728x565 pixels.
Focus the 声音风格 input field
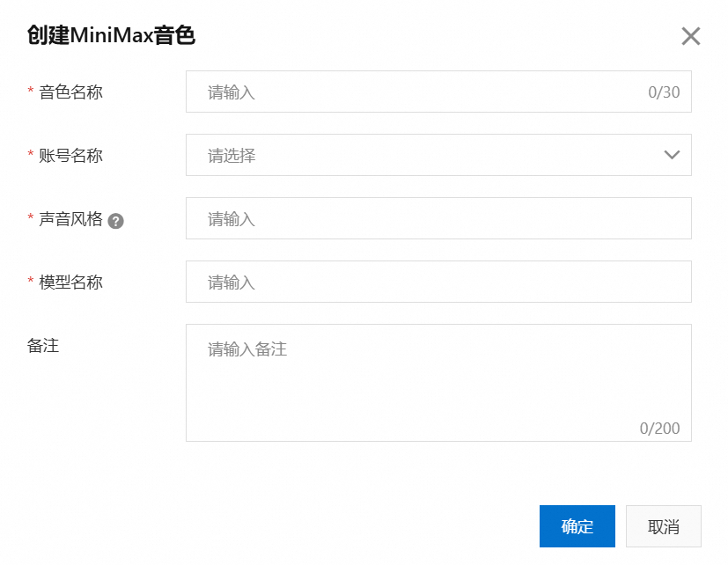(438, 218)
